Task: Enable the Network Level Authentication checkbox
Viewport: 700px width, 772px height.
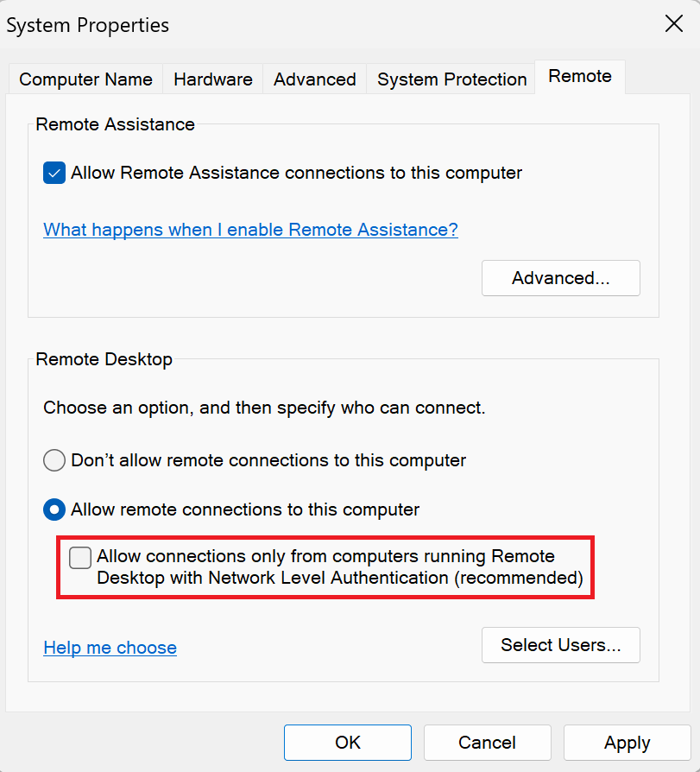Action: (80, 558)
